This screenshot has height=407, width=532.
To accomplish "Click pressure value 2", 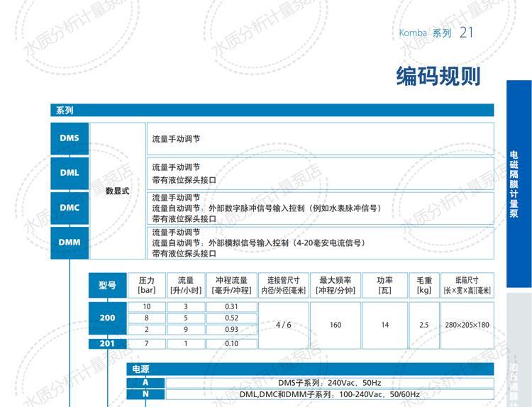I will (147, 330).
